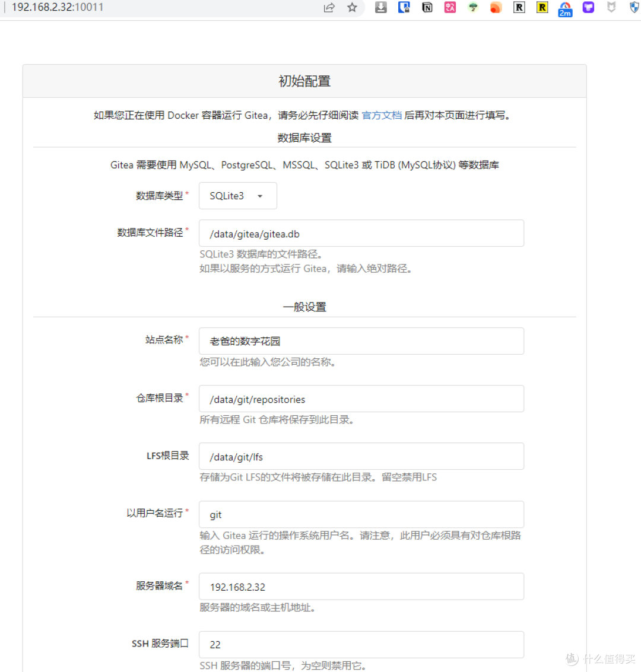This screenshot has width=641, height=672.
Task: Open the blue shield ad-blocker extension
Action: pyautogui.click(x=633, y=8)
